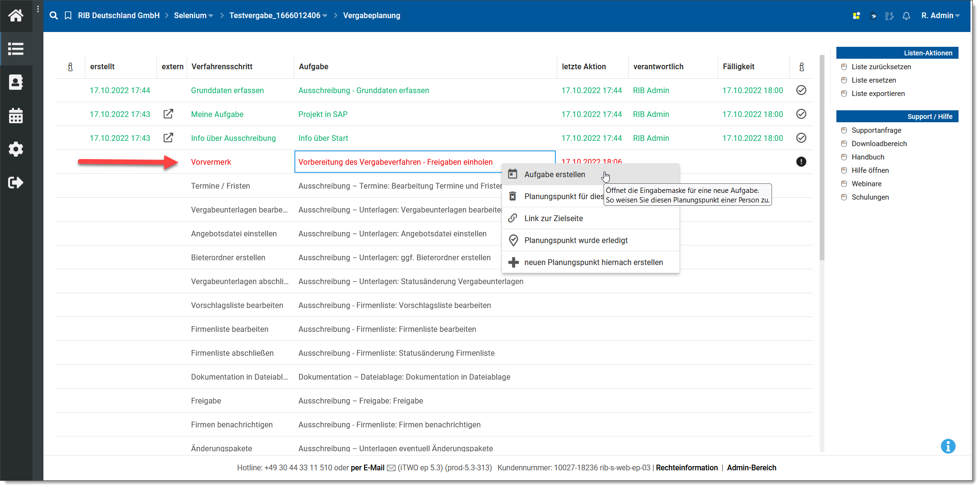Click Vorschlagsliste bearbeiten row
This screenshot has height=488, width=980.
pyautogui.click(x=434, y=305)
